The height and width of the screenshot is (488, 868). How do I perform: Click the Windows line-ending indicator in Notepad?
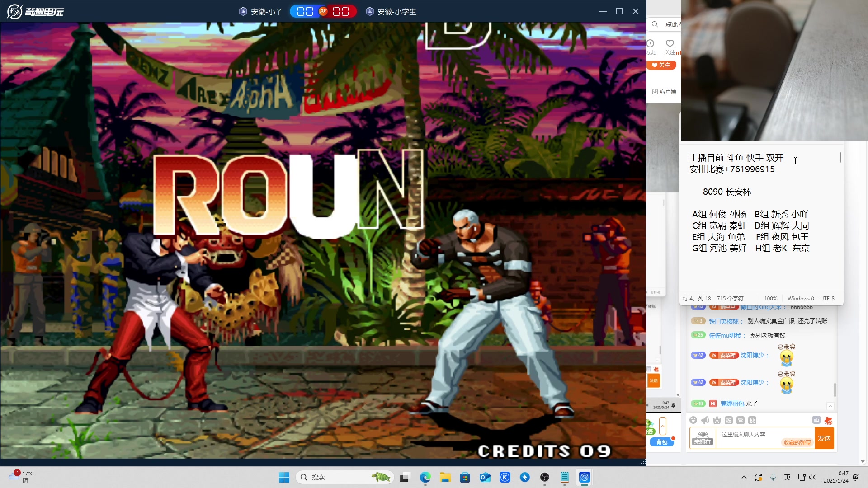pyautogui.click(x=800, y=299)
